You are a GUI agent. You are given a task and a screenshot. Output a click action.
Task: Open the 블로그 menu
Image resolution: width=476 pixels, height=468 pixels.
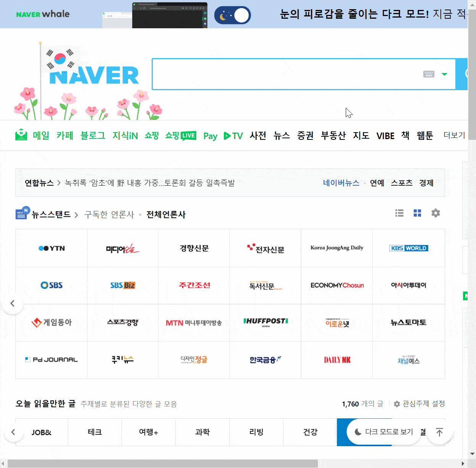[x=93, y=135]
